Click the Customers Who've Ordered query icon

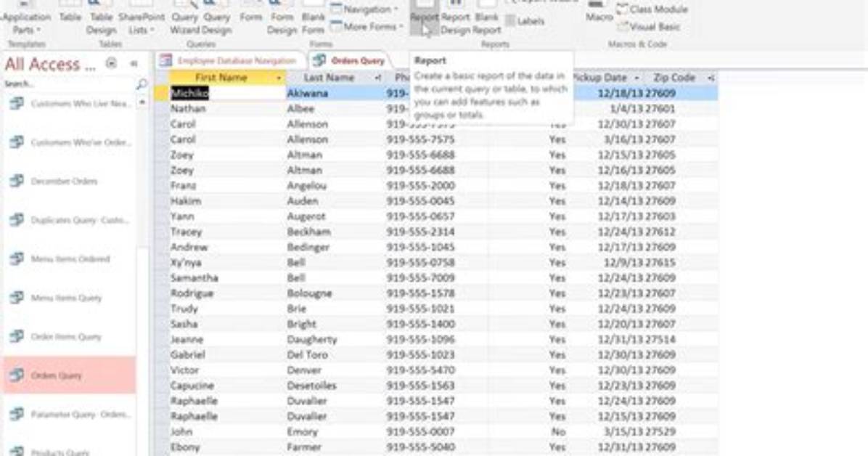[17, 142]
